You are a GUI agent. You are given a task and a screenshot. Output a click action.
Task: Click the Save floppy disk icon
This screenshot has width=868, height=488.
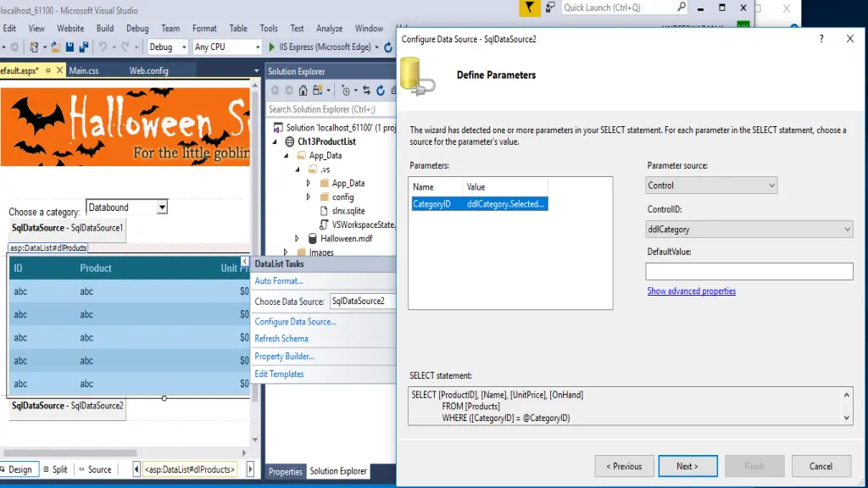click(x=70, y=47)
